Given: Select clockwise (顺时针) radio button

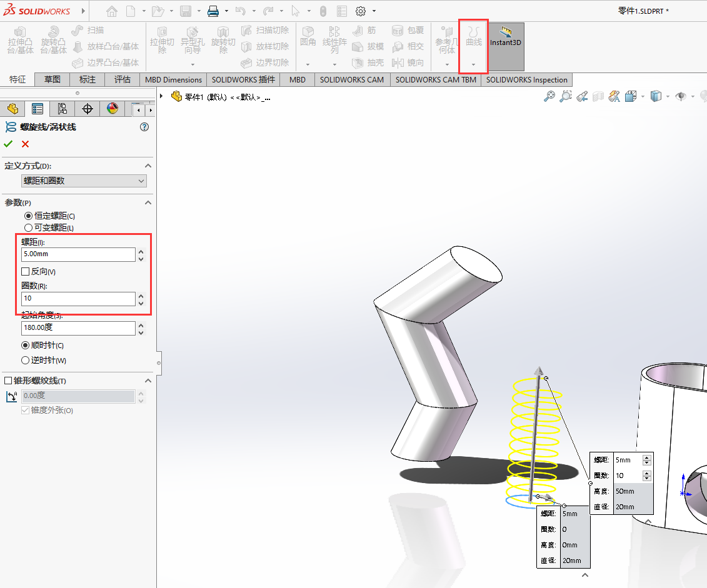Looking at the screenshot, I should tap(25, 345).
